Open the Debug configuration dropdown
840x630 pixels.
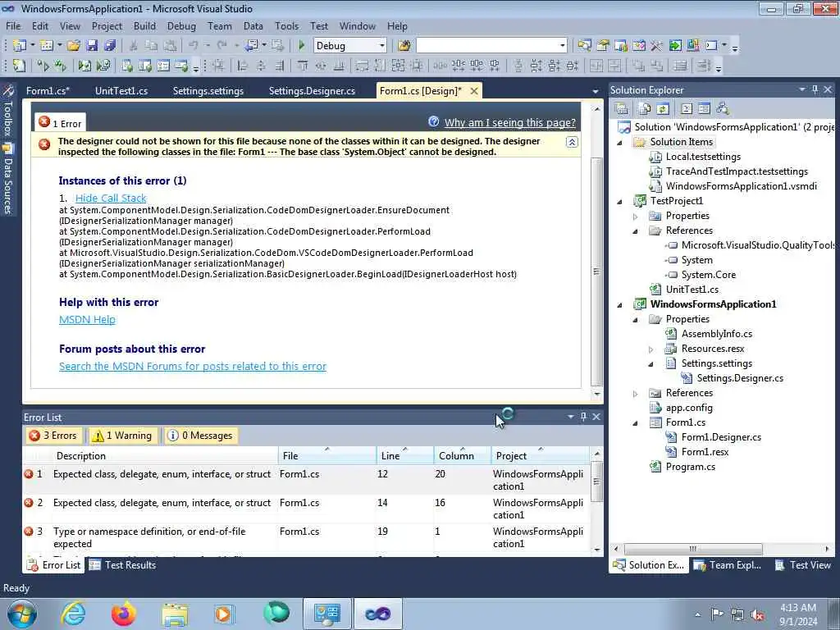[382, 46]
